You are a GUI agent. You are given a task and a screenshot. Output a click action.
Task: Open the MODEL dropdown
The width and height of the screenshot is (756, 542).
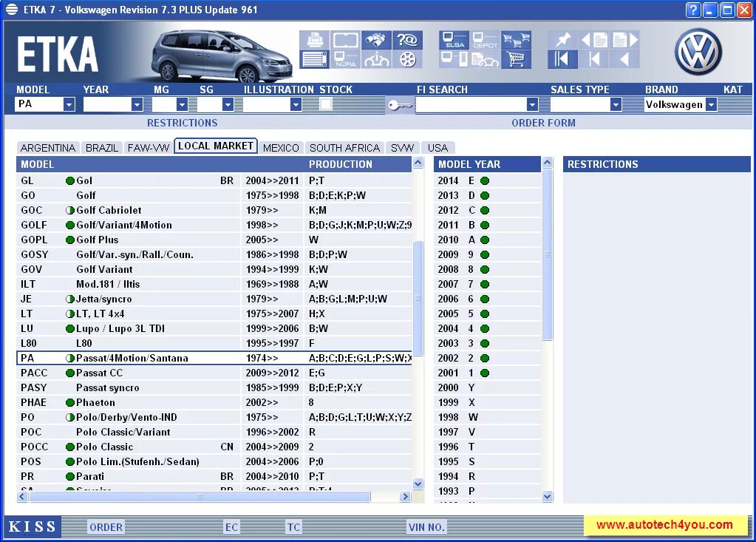(x=69, y=104)
